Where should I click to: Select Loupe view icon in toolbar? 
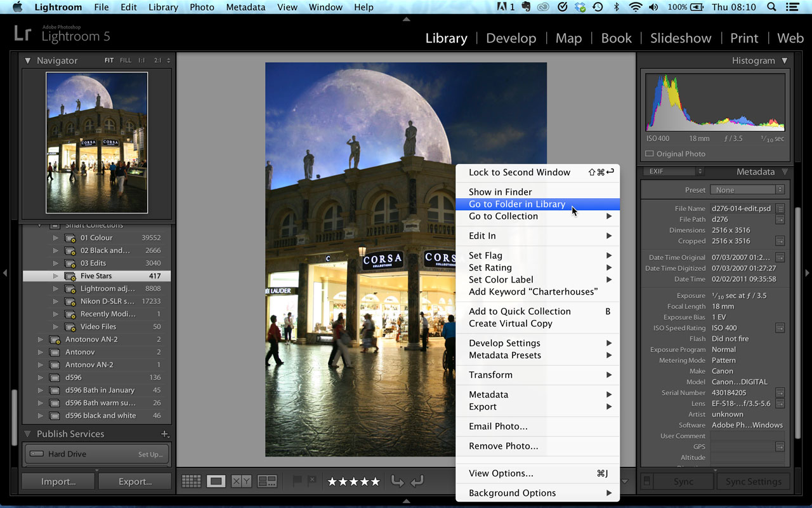[216, 481]
